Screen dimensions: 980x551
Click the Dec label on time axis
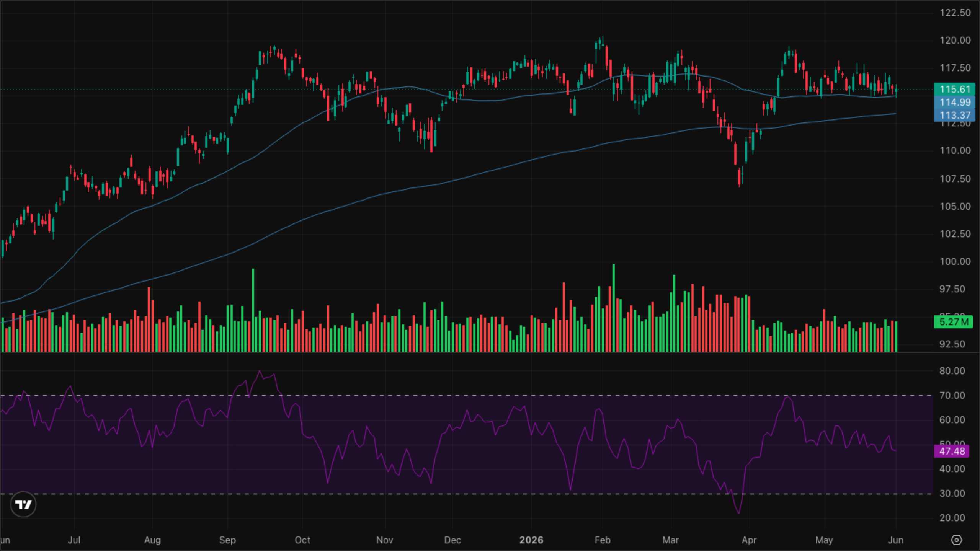tap(452, 540)
